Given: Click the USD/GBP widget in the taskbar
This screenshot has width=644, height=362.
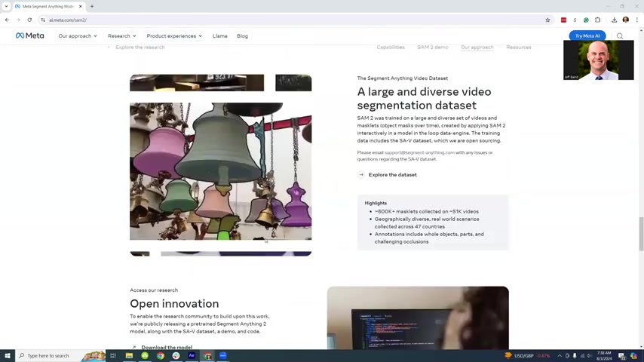Looking at the screenshot, I should (527, 356).
